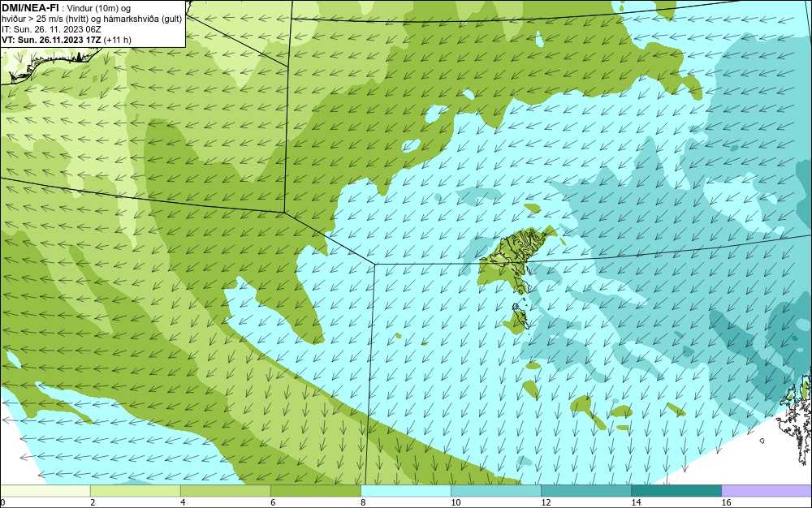Screen dimensions: 812x508
Task: Click the scale label "12"
Action: pos(546,502)
